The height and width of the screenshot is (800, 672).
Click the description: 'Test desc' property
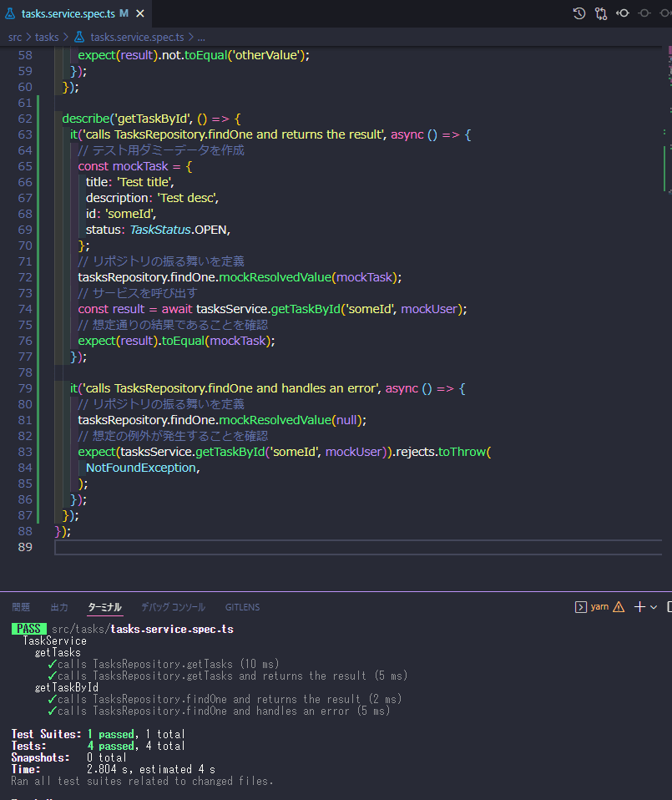(152, 198)
